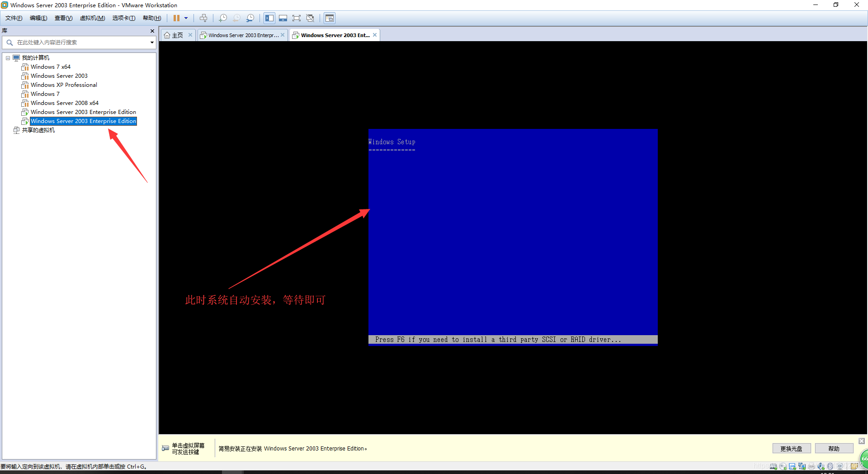The image size is (868, 474).
Task: Switch to the Windows Server 2003 Enterpr… tab
Action: 243,35
